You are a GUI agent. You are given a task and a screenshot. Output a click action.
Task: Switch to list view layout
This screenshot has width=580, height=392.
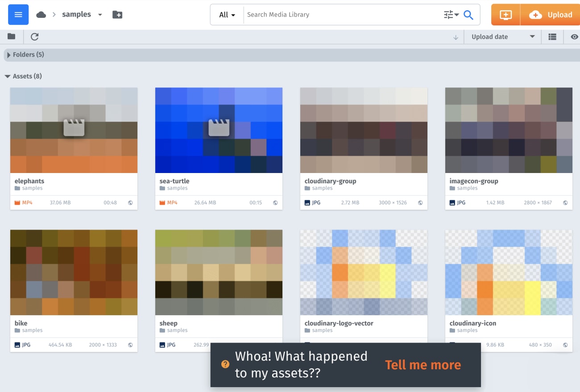coord(552,37)
